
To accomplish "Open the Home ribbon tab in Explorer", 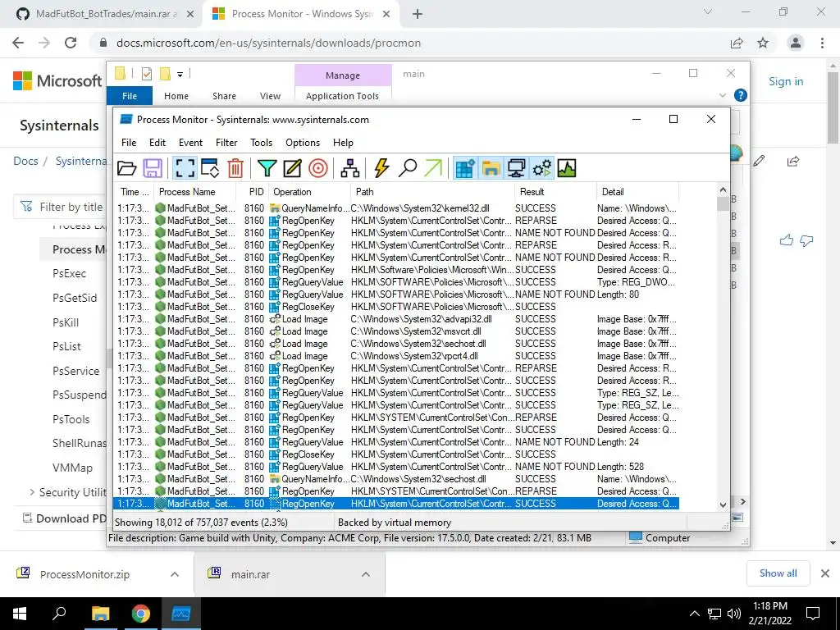I will 176,96.
